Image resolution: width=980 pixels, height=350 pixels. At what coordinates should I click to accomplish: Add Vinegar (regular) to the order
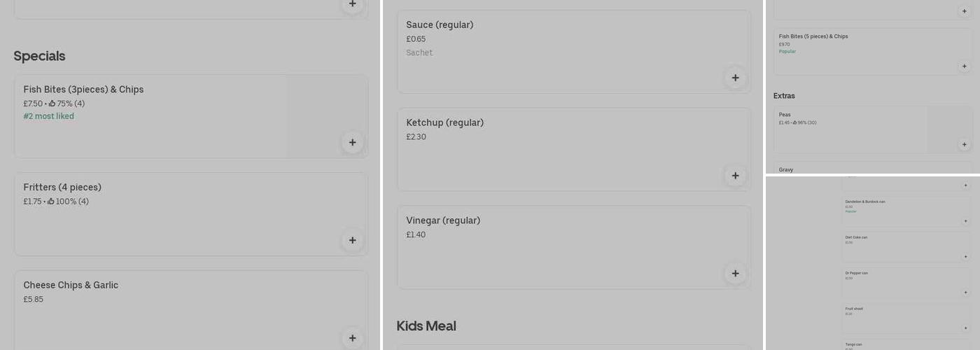tap(735, 274)
